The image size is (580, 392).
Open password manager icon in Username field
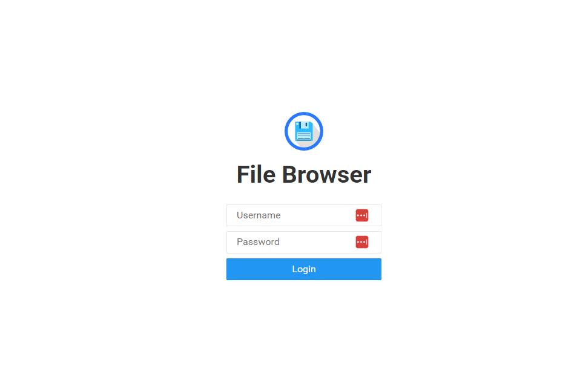point(362,215)
